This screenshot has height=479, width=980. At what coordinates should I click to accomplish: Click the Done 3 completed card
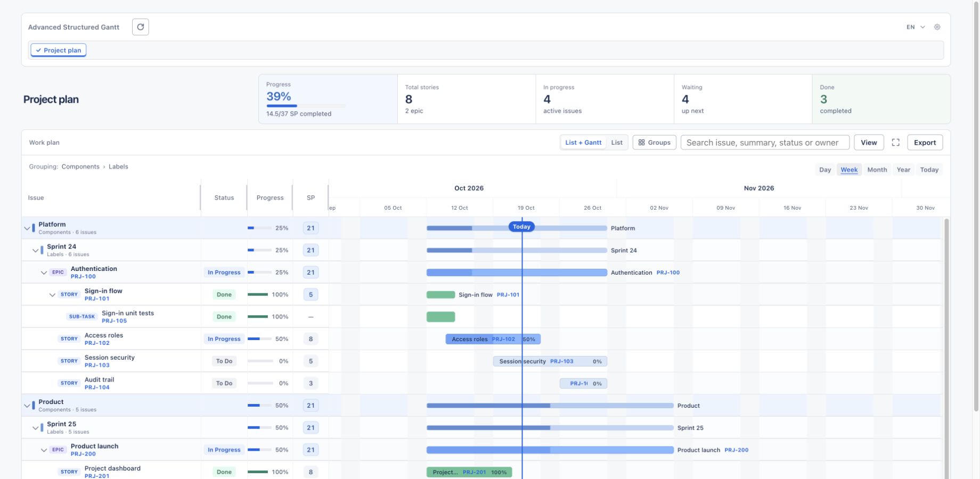[881, 99]
